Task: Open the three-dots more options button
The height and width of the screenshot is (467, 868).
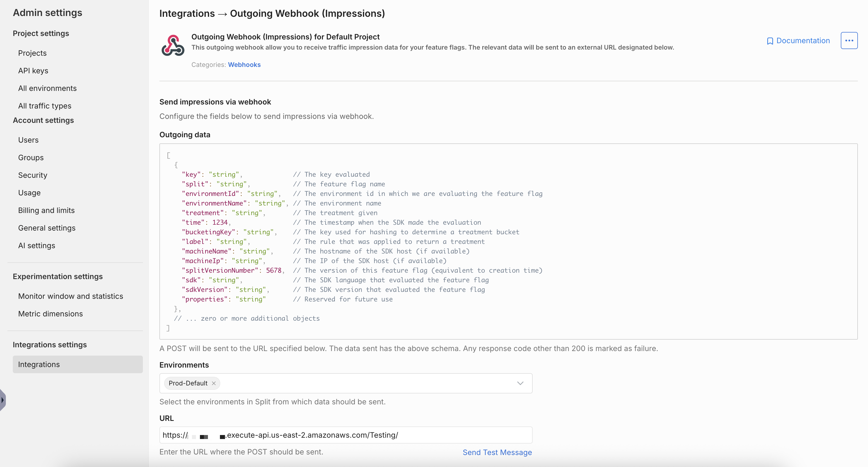Action: coord(849,41)
